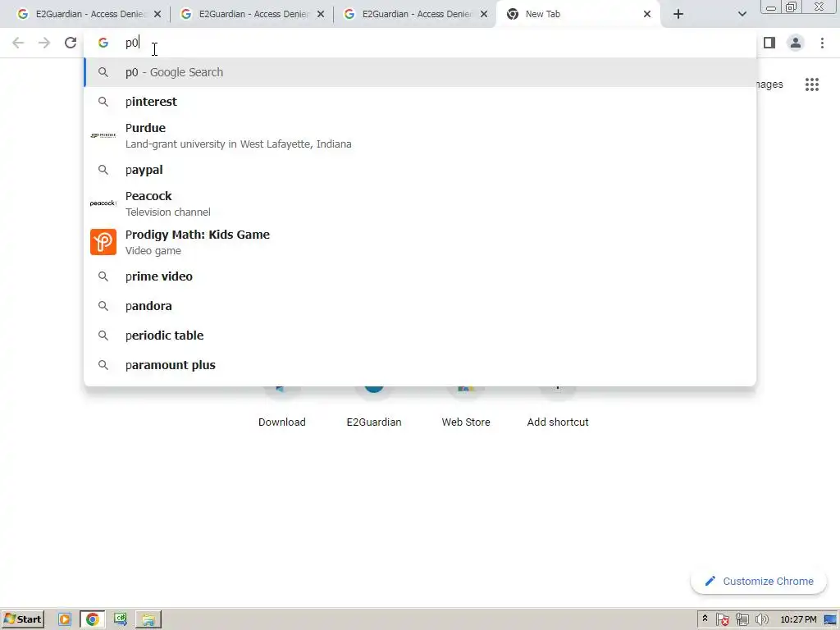Viewport: 840px width, 630px height.
Task: Select the 'p0 - Google Search' suggestion
Action: click(420, 72)
